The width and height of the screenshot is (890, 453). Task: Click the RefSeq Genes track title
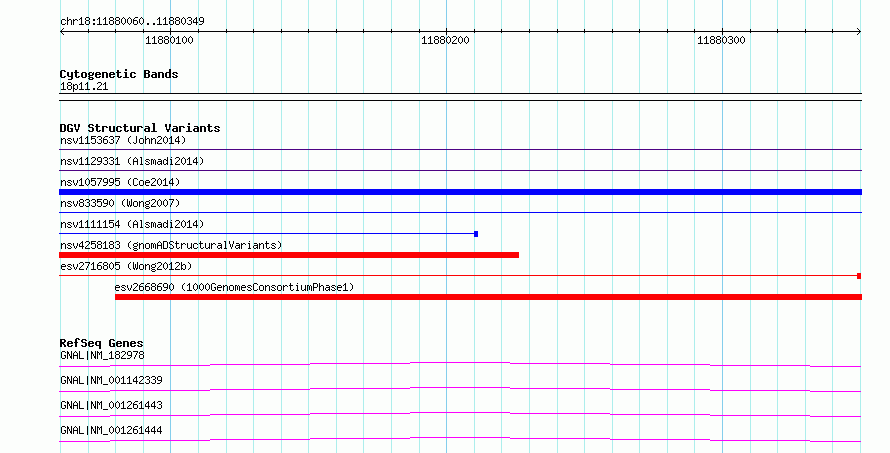(x=101, y=343)
